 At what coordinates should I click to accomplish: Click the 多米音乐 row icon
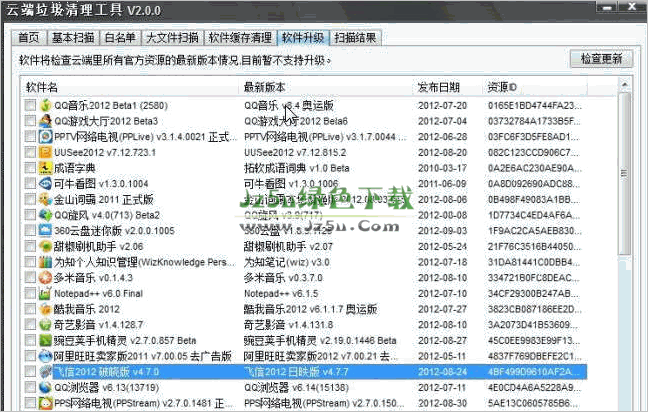[45, 278]
